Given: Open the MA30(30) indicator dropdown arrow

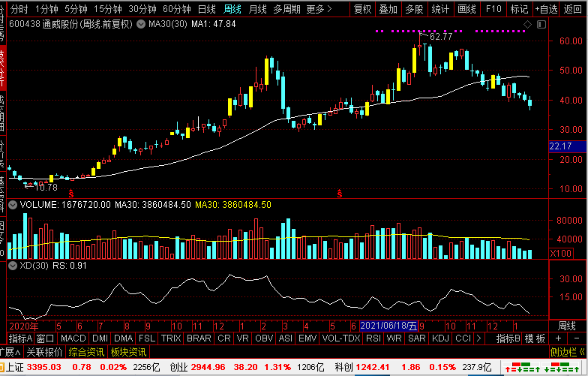Looking at the screenshot, I should click(x=141, y=24).
